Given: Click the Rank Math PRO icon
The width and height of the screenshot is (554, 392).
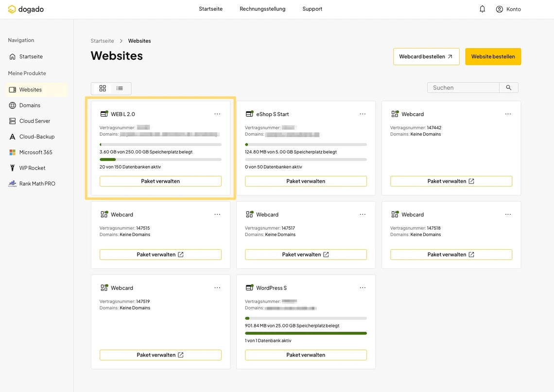Looking at the screenshot, I should pyautogui.click(x=11, y=183).
